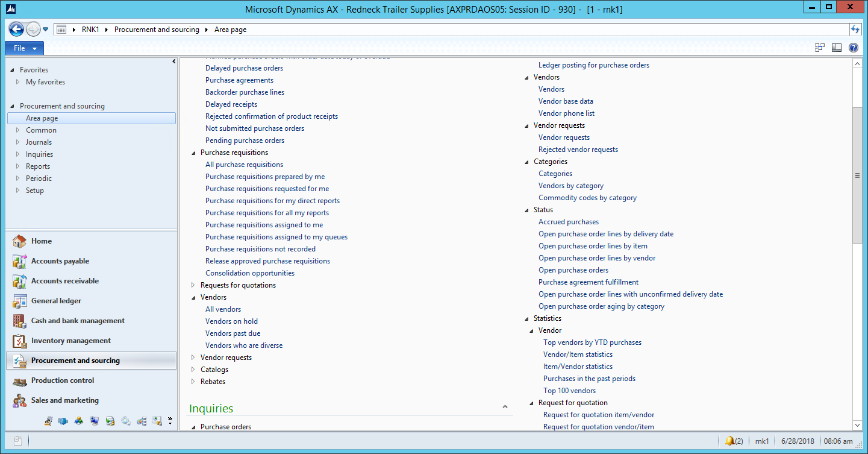Open the Cash and bank management module
Screen dimensions: 868x454
(91, 321)
